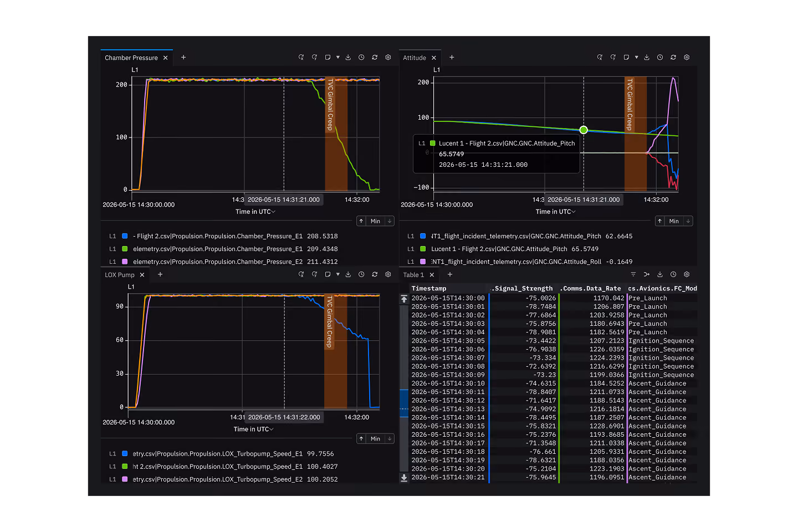798x532 pixels.
Task: Click sync arrows icon in Attitude toolbar
Action: tap(673, 57)
